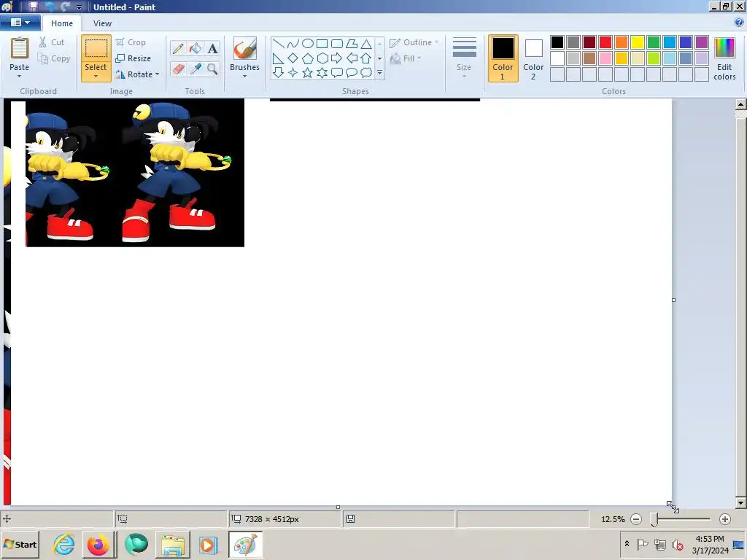
Task: Select the Eraser tool
Action: (178, 69)
